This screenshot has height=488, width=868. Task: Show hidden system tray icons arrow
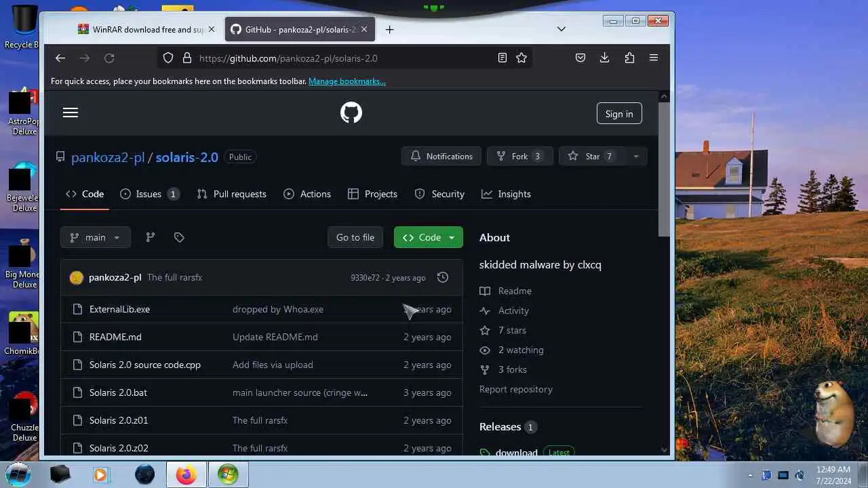point(750,475)
